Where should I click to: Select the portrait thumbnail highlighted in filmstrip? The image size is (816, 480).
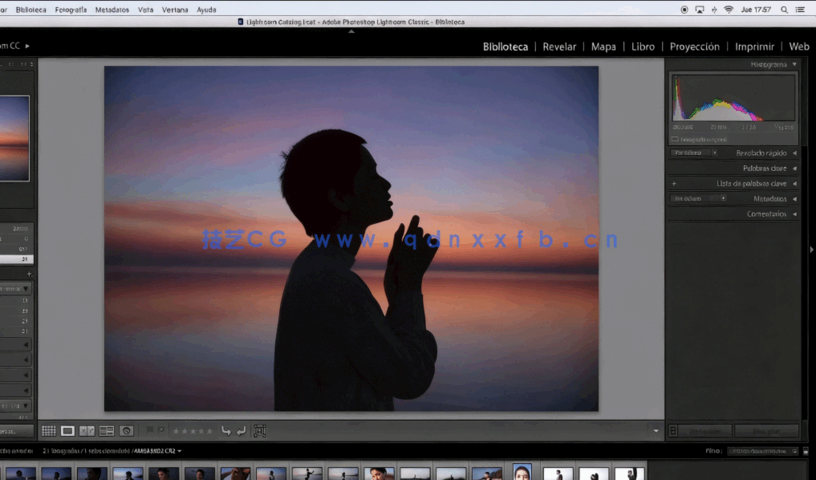tap(522, 473)
